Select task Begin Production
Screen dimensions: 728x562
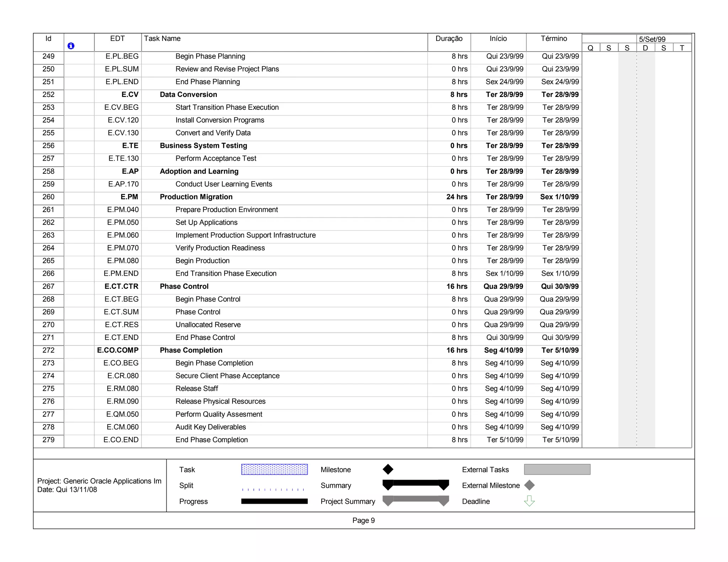tap(202, 261)
